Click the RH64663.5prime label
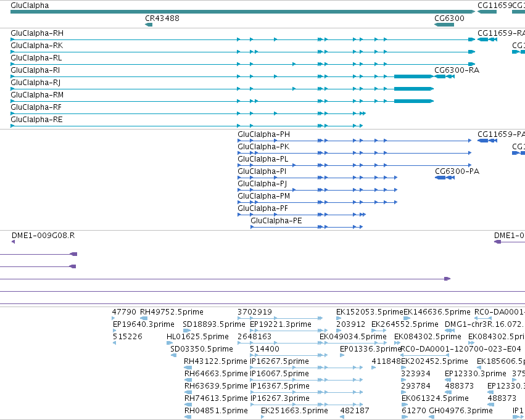525x420 pixels. pyautogui.click(x=216, y=374)
